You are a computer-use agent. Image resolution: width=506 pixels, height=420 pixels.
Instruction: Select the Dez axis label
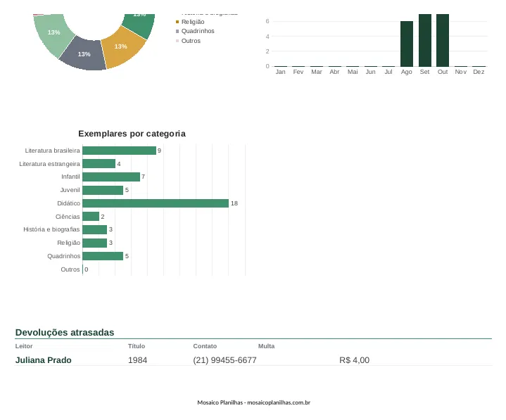tap(479, 72)
